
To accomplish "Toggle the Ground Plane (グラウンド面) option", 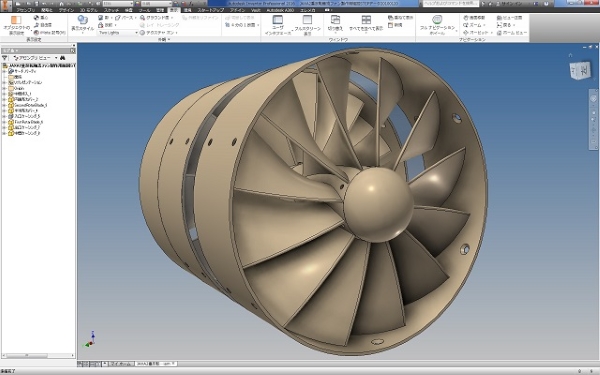I will click(x=157, y=18).
